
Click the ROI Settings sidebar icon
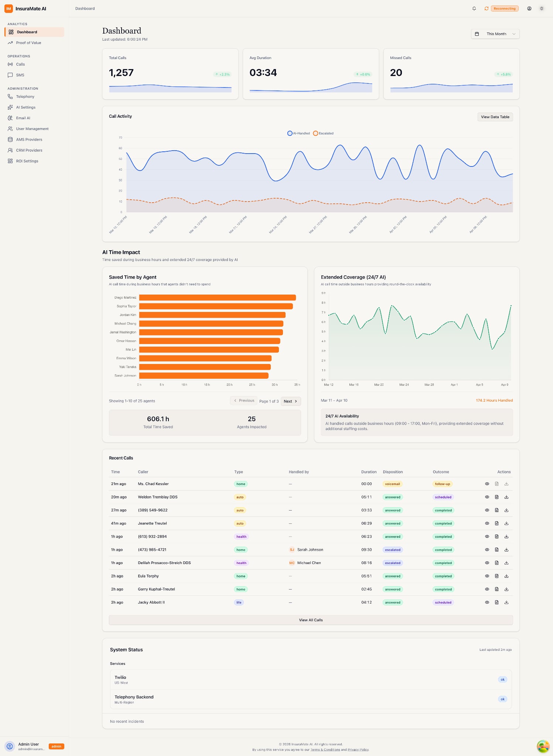pos(10,161)
